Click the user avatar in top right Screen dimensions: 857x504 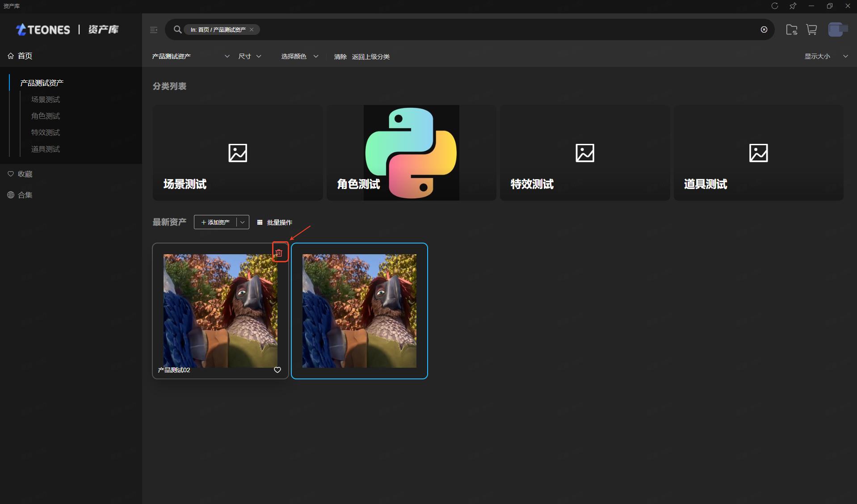pyautogui.click(x=836, y=29)
